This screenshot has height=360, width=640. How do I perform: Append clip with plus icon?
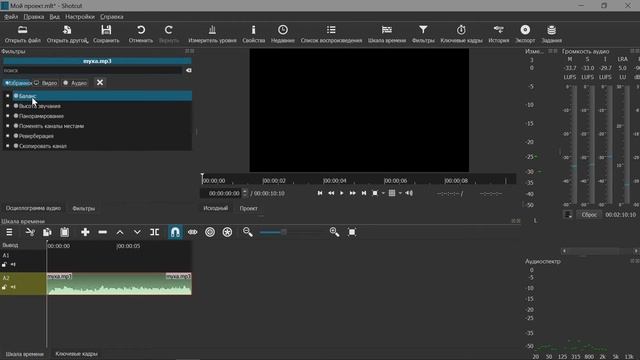85,232
